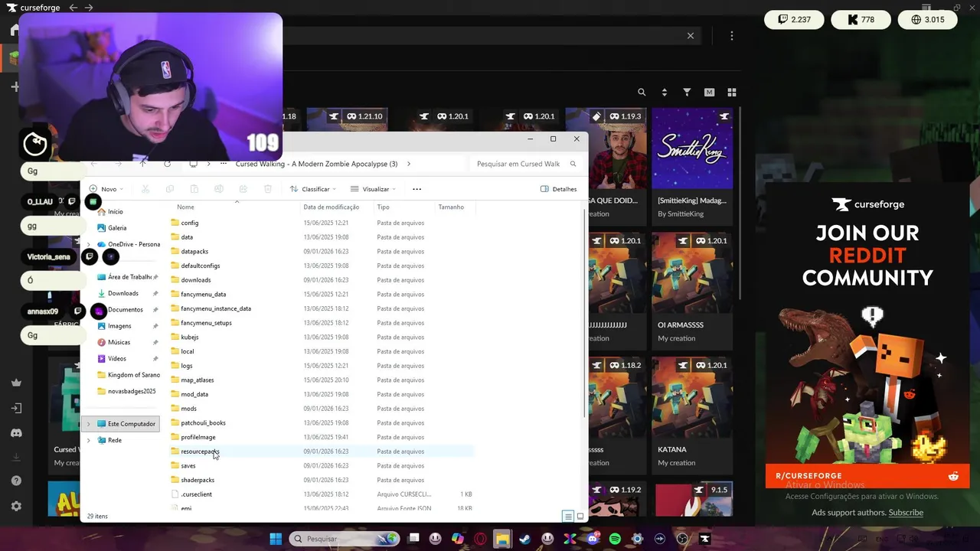Sort by Tipo column header
This screenshot has height=551, width=980.
click(383, 207)
